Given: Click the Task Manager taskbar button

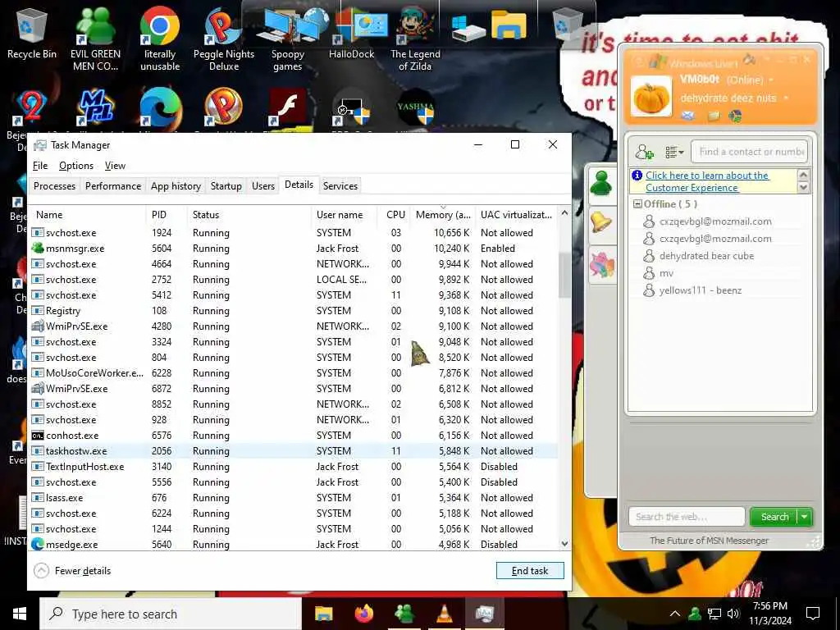Looking at the screenshot, I should 484,613.
